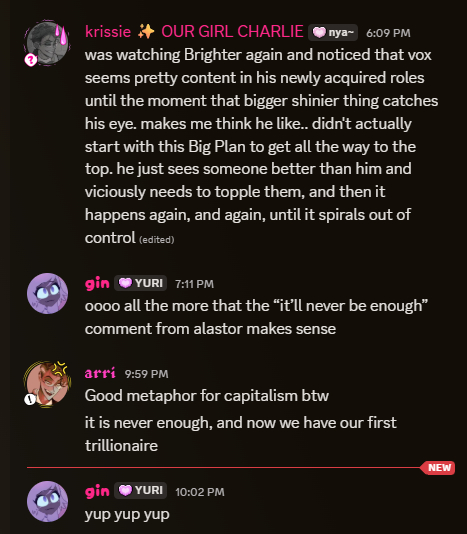This screenshot has height=534, width=467.
Task: Click the YURI tag beside gin at 7:11 PM
Action: 140,283
